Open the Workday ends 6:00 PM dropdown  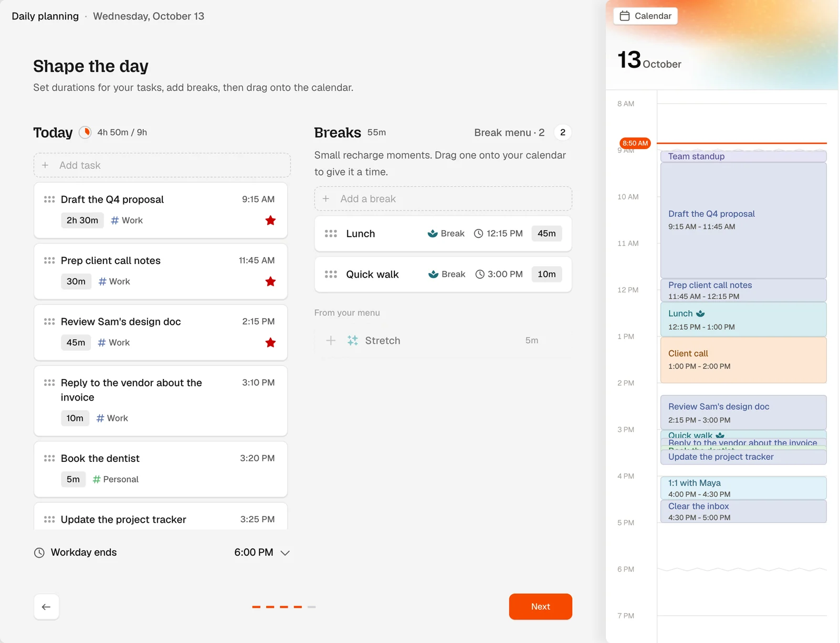[262, 553]
